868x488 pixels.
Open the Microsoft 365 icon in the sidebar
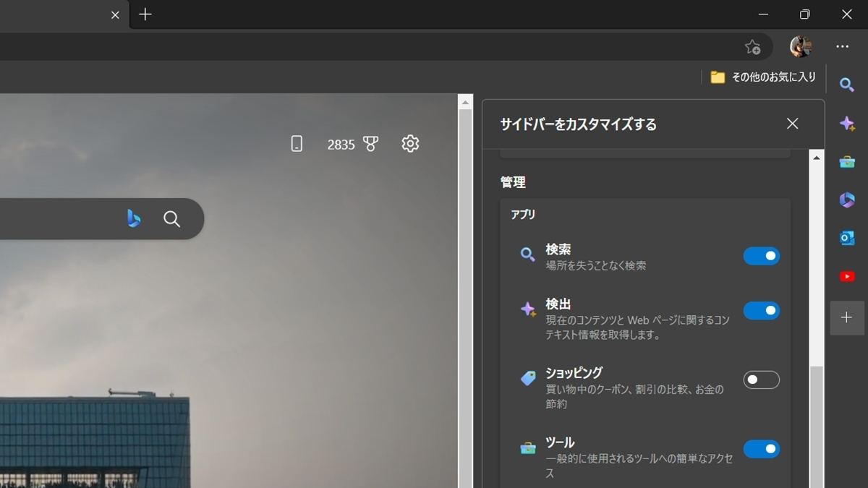[846, 200]
